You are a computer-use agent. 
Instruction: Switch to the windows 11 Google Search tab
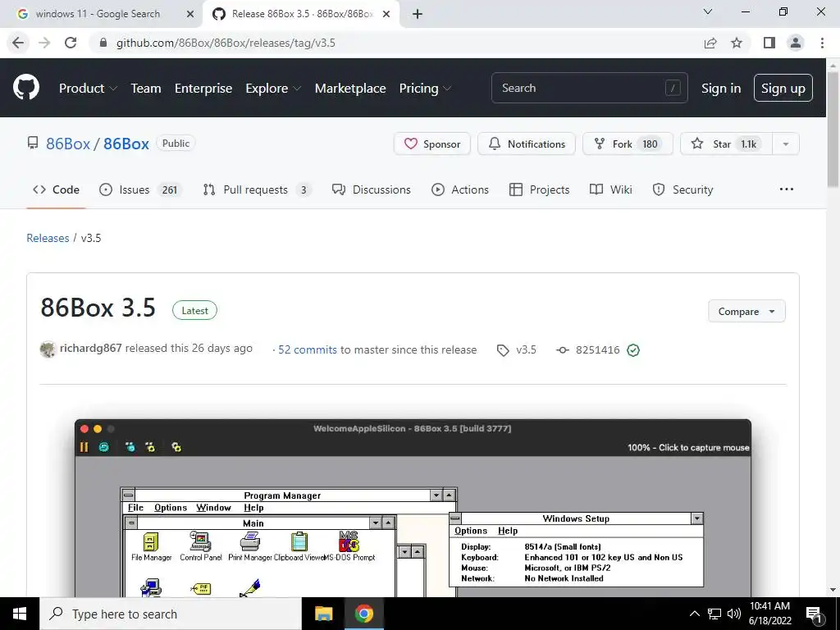[98, 14]
